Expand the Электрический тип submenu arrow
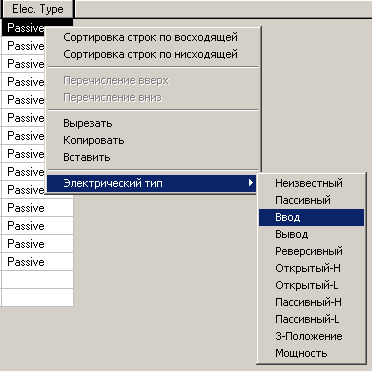 [x=251, y=183]
